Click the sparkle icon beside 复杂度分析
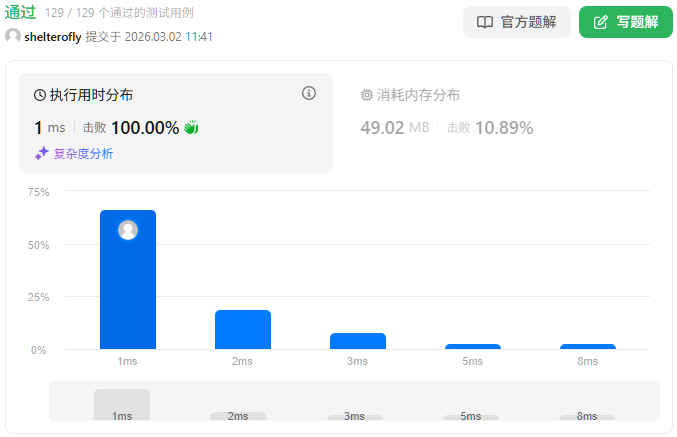This screenshot has height=437, width=677. tap(42, 153)
